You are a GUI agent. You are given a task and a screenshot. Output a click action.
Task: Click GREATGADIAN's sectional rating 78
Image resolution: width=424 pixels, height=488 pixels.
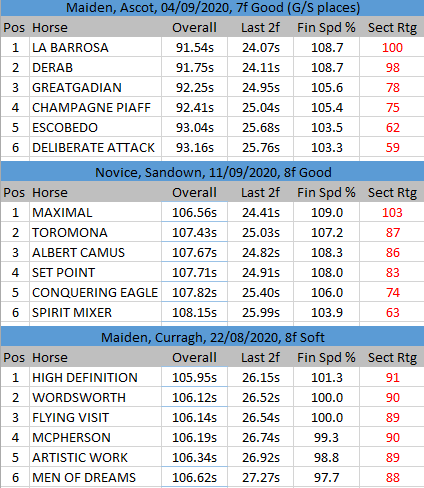(x=392, y=87)
